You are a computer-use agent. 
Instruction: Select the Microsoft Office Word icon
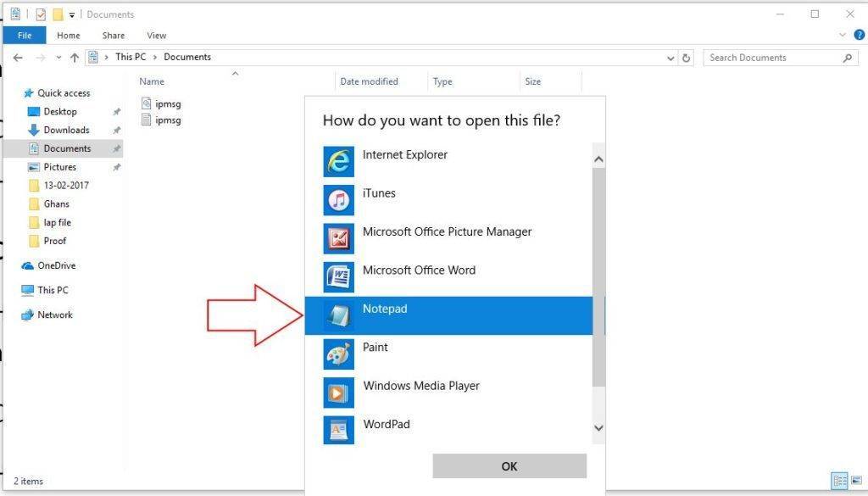[338, 277]
